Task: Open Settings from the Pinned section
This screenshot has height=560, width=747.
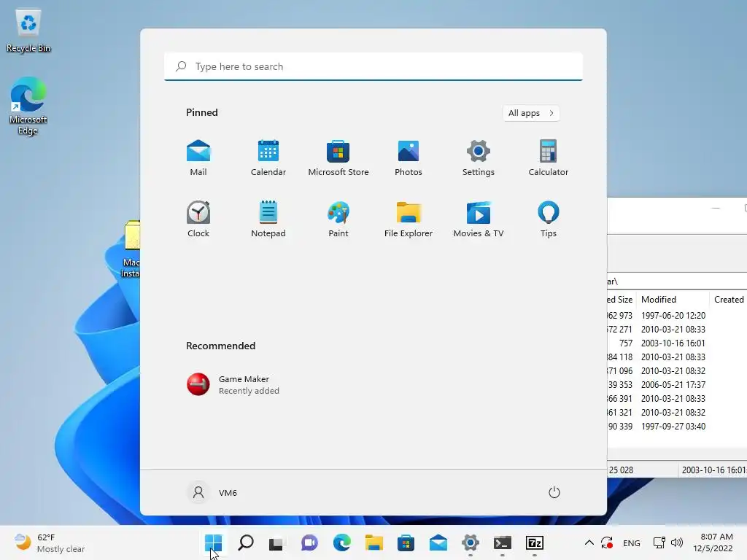Action: click(479, 158)
